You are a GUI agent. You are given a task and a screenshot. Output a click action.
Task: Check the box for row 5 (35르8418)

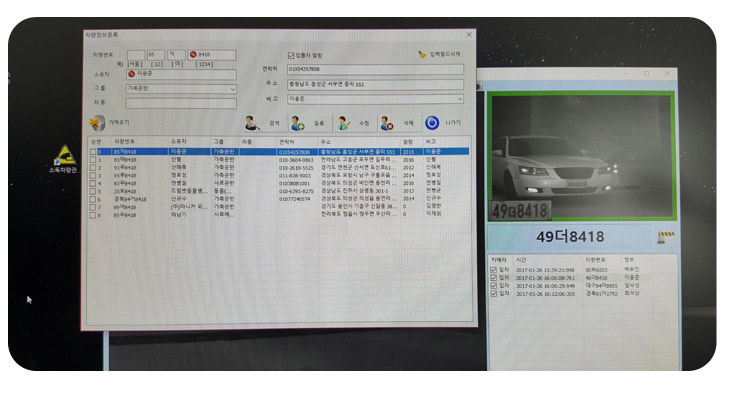(93, 191)
